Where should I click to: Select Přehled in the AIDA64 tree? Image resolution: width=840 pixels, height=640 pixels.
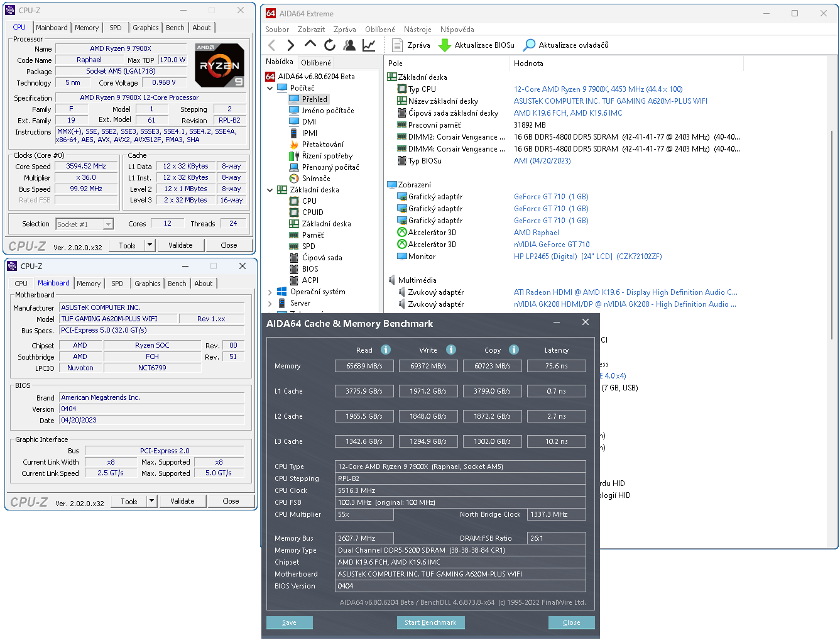tap(308, 99)
